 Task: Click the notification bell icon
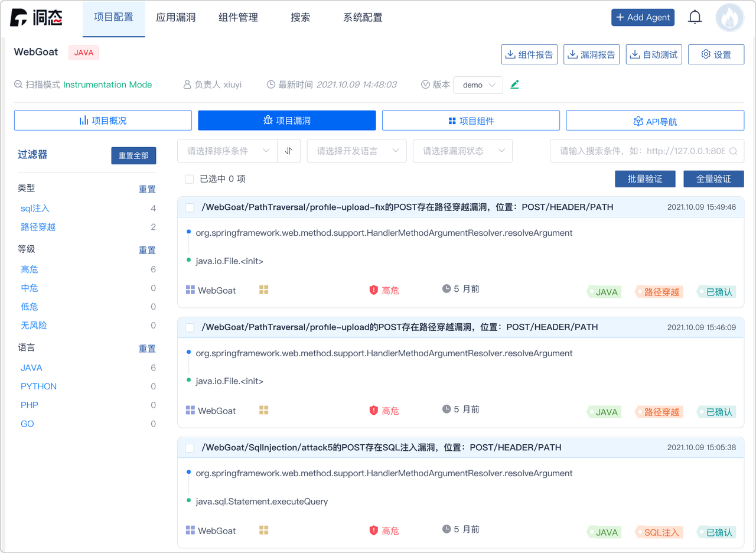tap(695, 17)
